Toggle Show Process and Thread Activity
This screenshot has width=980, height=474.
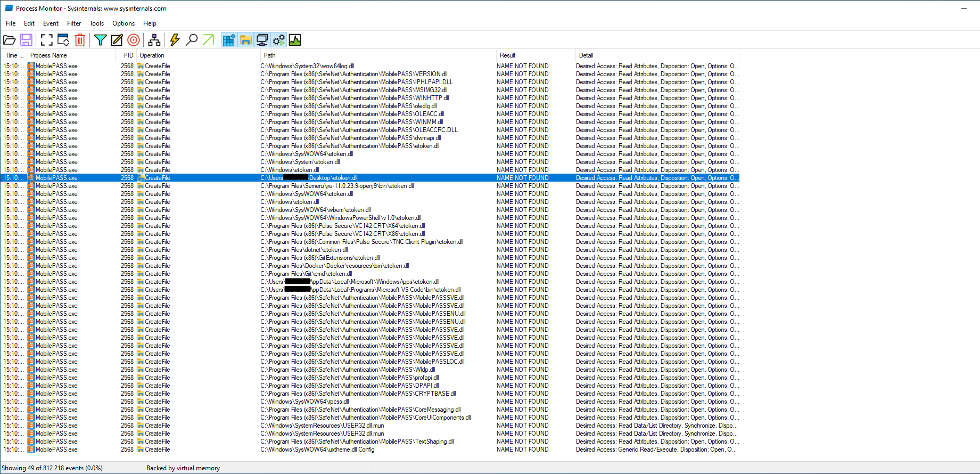point(278,40)
